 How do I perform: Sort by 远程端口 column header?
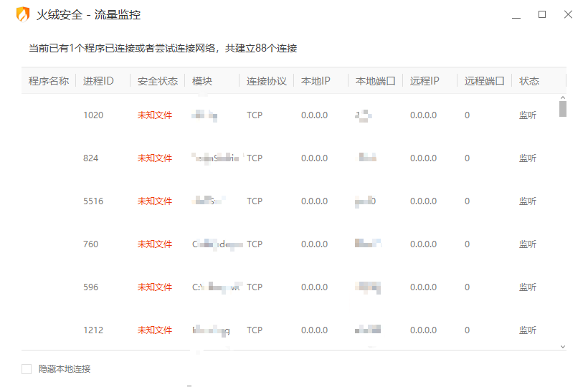tap(484, 81)
